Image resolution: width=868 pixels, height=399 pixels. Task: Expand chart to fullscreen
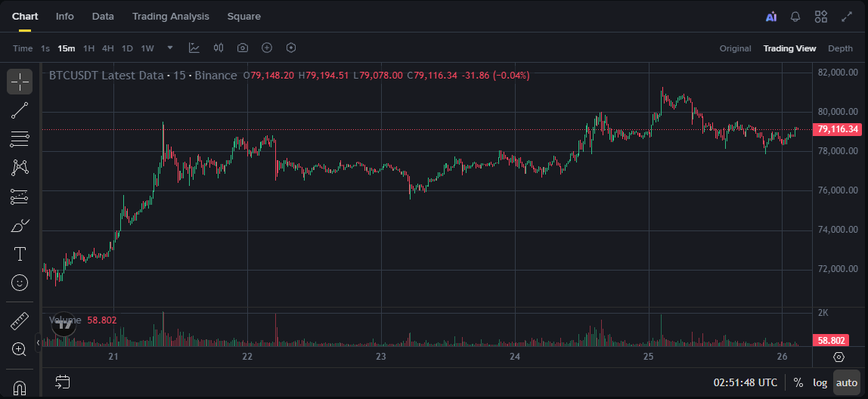(846, 17)
